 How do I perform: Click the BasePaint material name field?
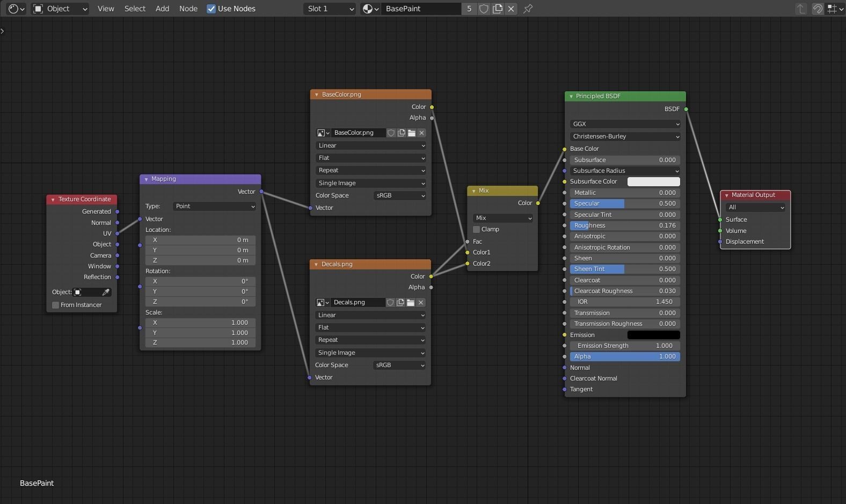click(x=421, y=9)
